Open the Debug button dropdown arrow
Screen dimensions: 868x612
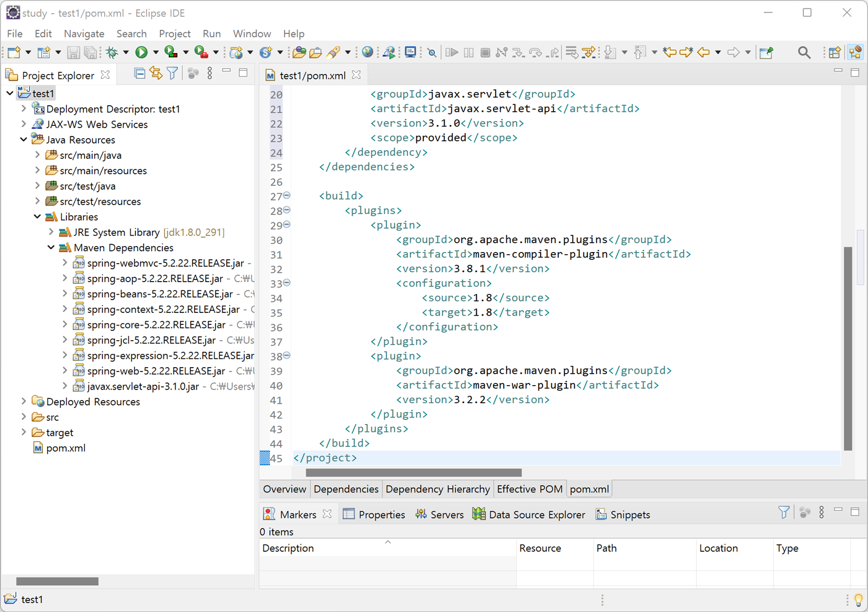pos(126,53)
